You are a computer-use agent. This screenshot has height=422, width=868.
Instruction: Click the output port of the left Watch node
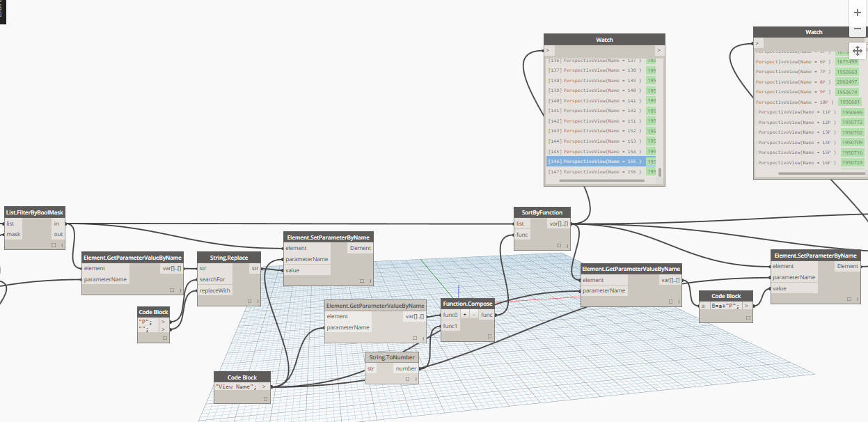(658, 51)
